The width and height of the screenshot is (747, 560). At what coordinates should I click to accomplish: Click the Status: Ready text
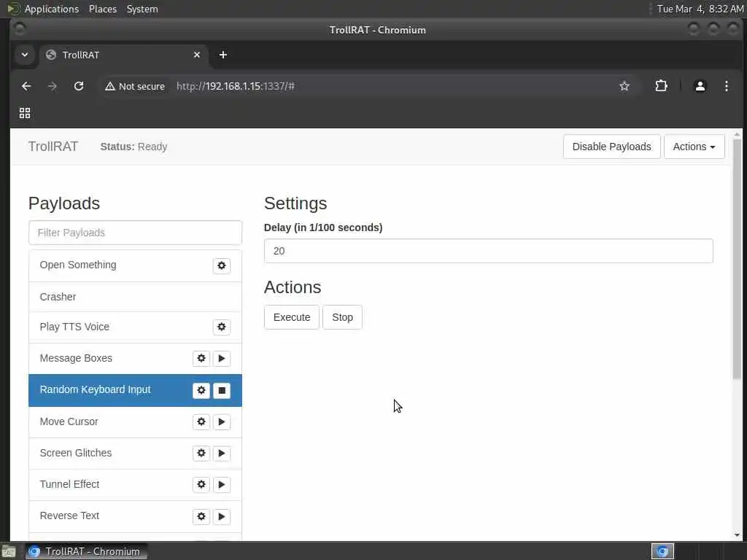(x=134, y=147)
